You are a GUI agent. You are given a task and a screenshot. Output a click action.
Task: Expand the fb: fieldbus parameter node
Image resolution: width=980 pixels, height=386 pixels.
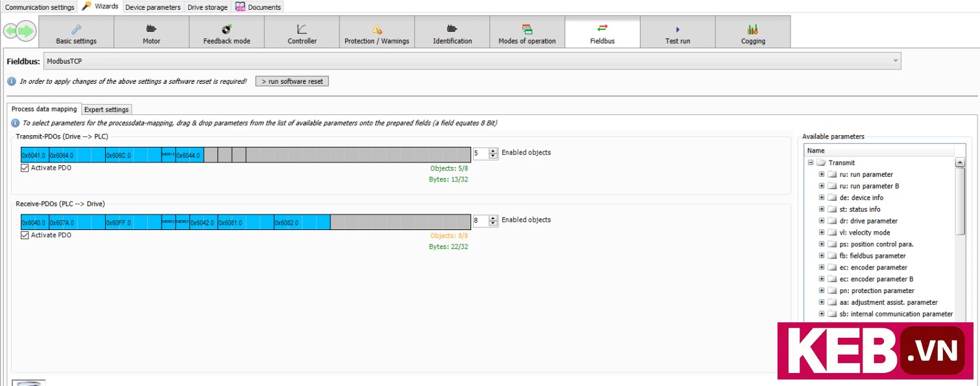pyautogui.click(x=822, y=256)
